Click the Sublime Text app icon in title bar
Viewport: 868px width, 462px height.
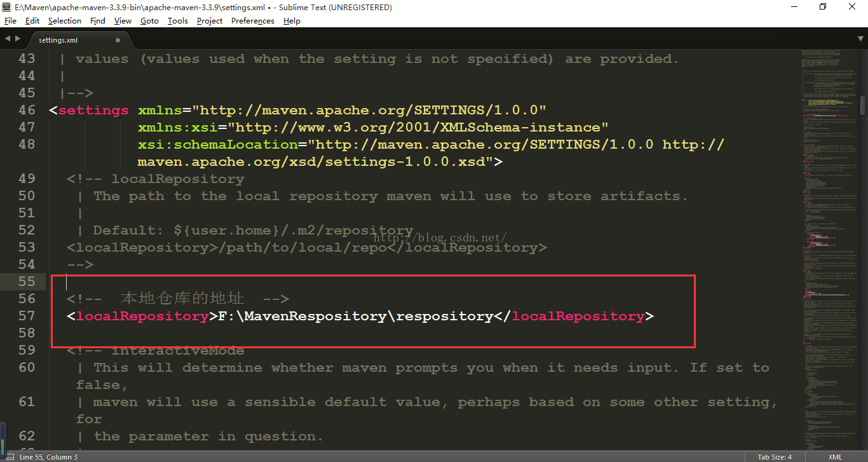(6, 7)
